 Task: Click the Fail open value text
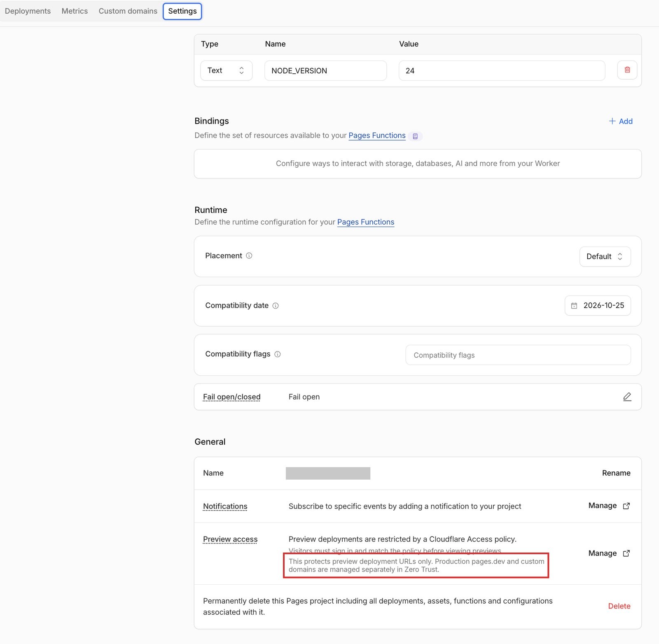pyautogui.click(x=304, y=397)
